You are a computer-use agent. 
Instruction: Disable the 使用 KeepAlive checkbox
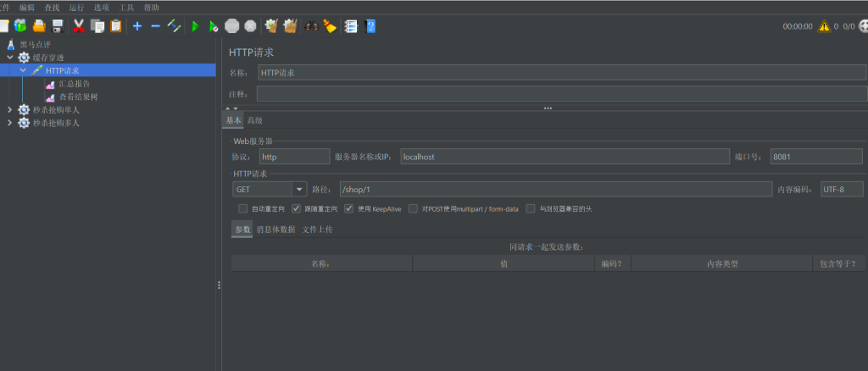[x=349, y=208]
